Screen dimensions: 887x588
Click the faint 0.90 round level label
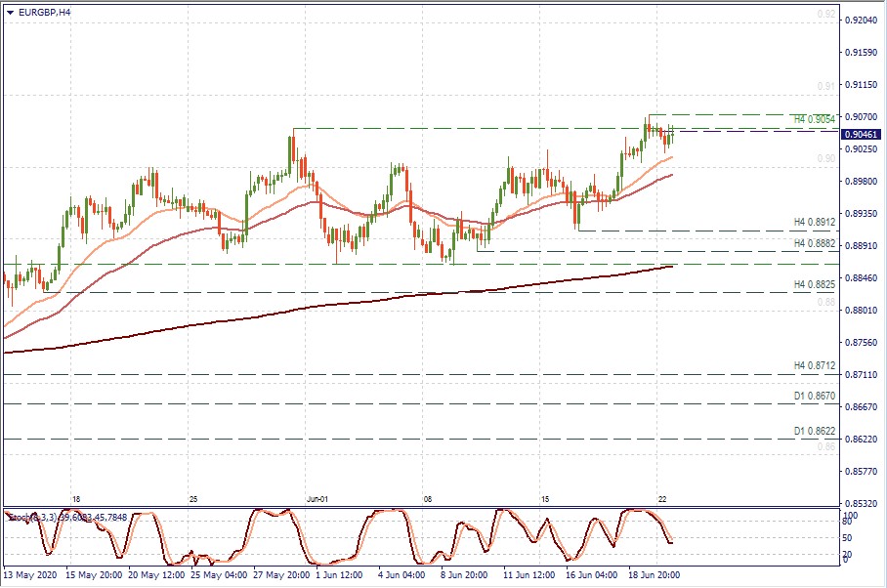(x=826, y=159)
